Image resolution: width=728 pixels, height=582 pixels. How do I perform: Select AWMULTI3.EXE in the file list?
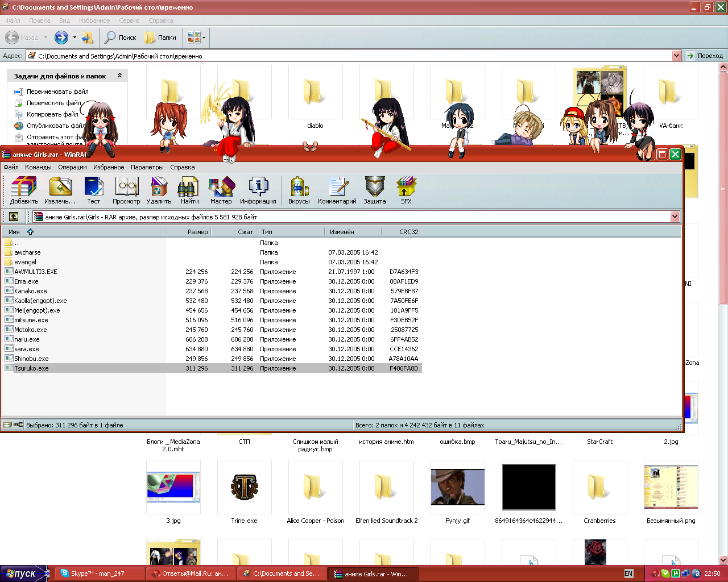click(36, 272)
